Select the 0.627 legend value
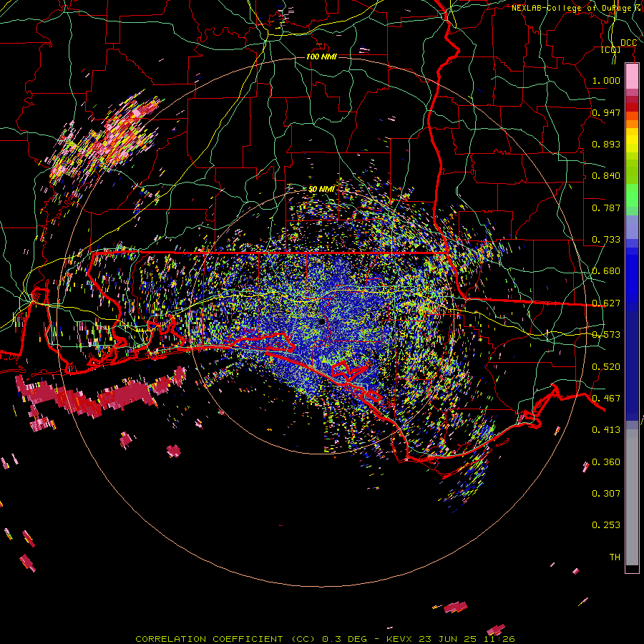 606,303
